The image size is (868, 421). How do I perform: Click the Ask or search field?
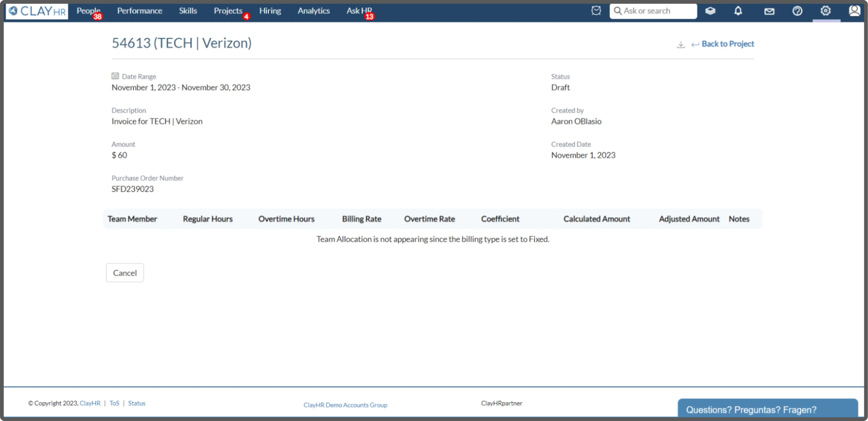pos(653,11)
